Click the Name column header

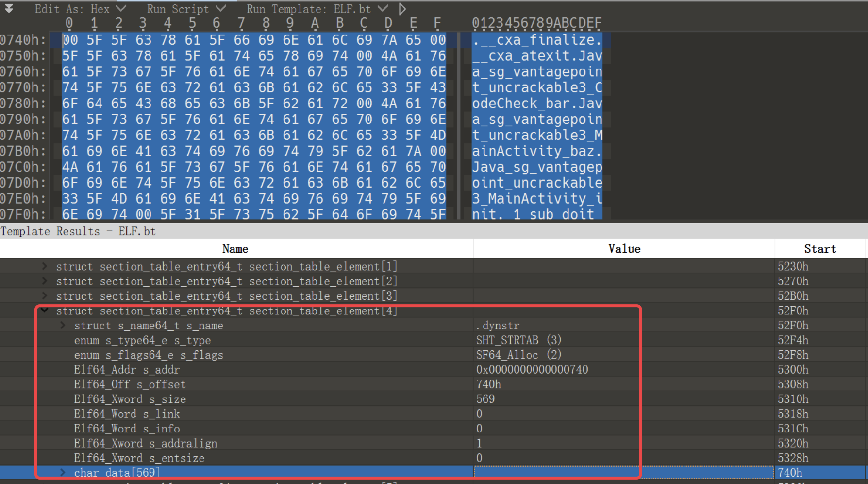[236, 249]
